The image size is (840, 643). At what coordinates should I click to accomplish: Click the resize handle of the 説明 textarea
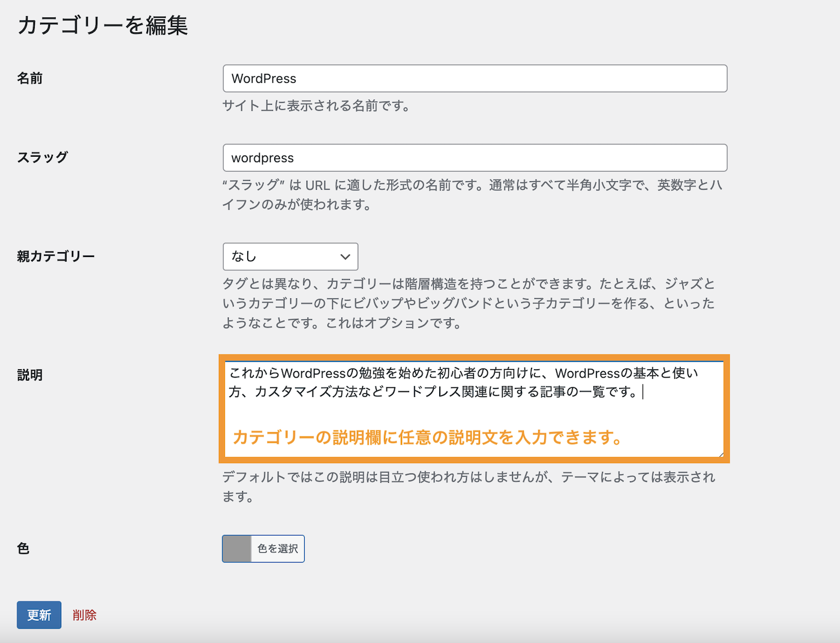click(720, 454)
